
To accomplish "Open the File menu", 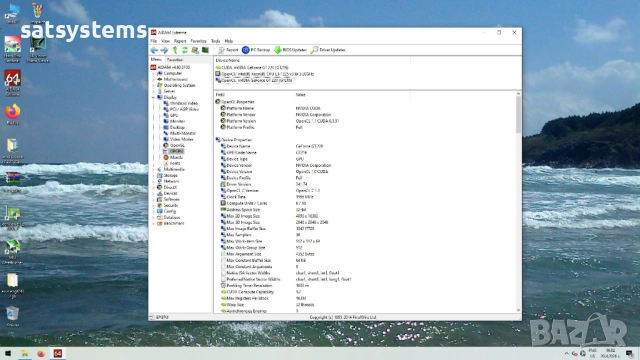I will (153, 41).
